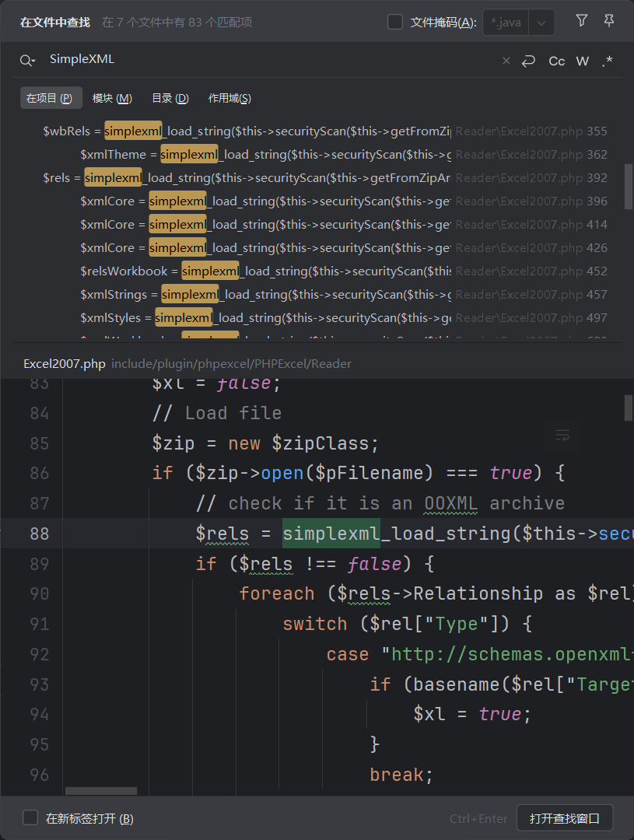
Task: Click Excel2007.php preview file name
Action: tap(65, 364)
